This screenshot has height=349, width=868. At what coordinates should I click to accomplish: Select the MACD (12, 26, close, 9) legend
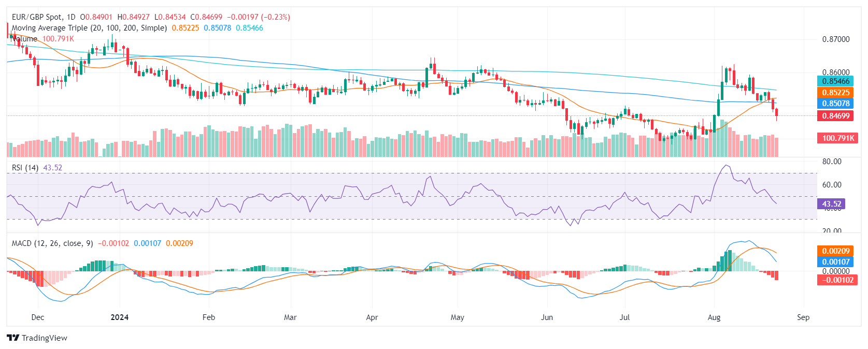coord(52,243)
